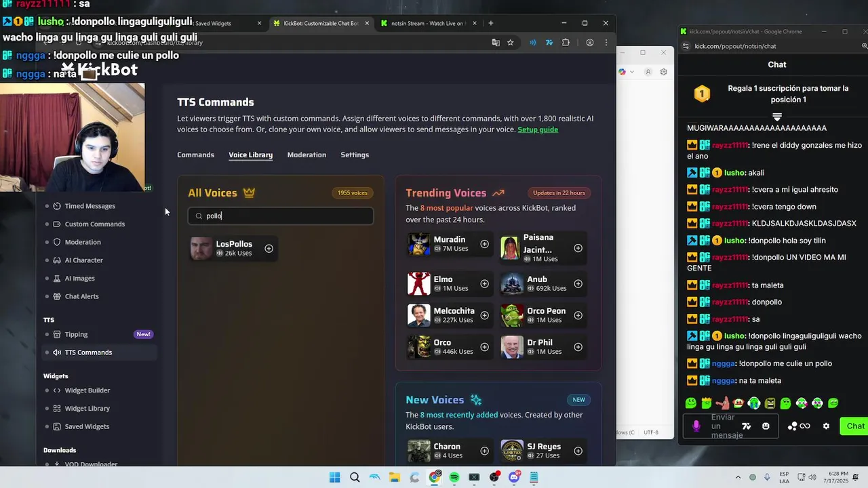The image size is (868, 488).
Task: Open AI Images in sidebar
Action: [79, 279]
